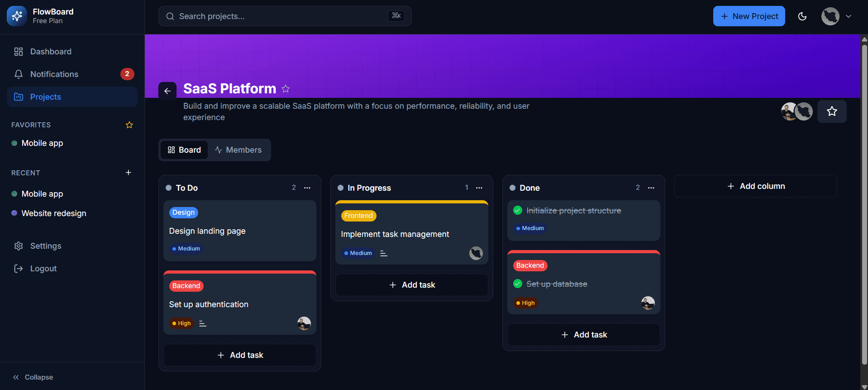This screenshot has width=868, height=390.
Task: Click the FlowBoard sparkle logo
Action: point(17,16)
